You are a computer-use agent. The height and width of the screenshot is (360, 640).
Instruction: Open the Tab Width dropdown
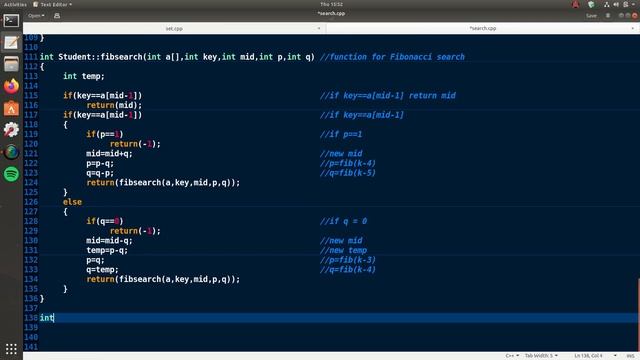[x=541, y=356]
